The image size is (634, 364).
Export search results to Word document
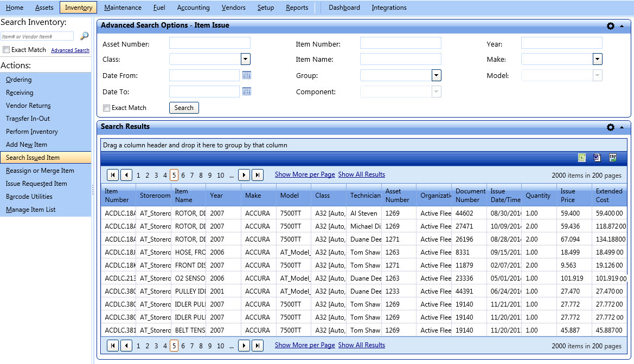point(597,158)
